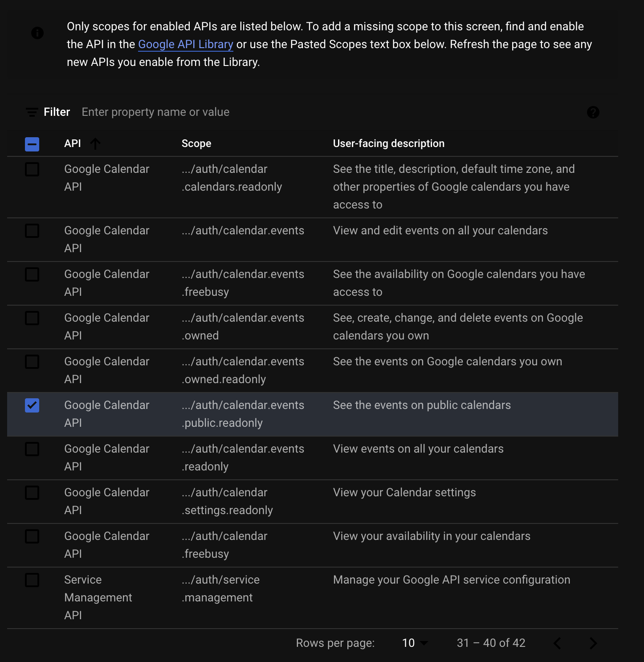The width and height of the screenshot is (644, 662).
Task: Check the .../auth/calendar.freebusy scope
Action: [x=32, y=536]
